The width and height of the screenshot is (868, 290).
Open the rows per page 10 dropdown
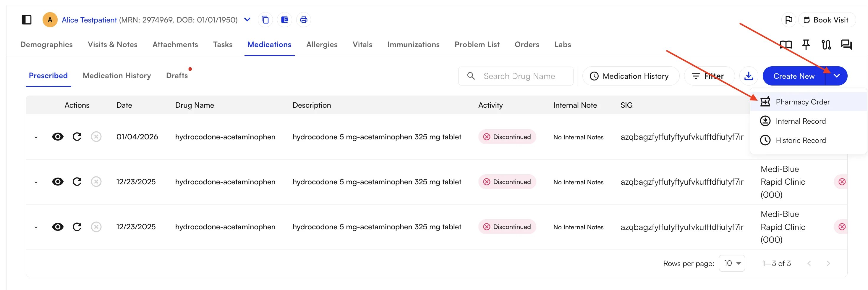coord(732,263)
